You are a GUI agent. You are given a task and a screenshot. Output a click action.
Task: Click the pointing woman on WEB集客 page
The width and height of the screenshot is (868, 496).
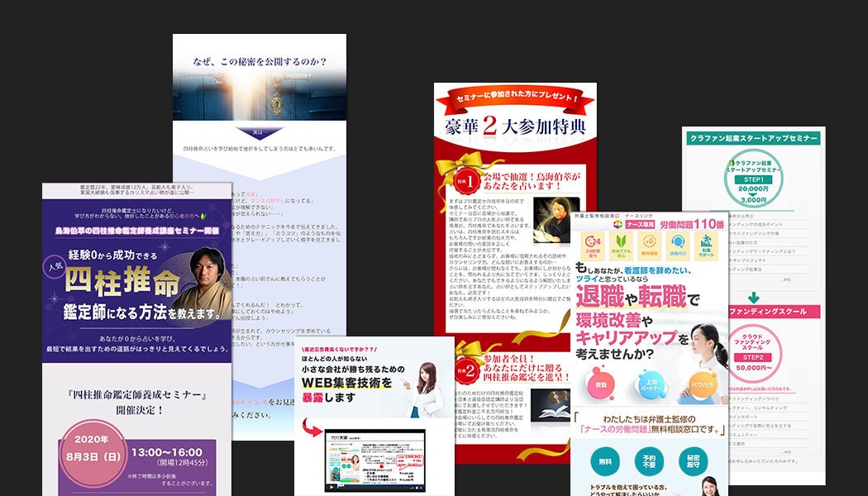[423, 389]
